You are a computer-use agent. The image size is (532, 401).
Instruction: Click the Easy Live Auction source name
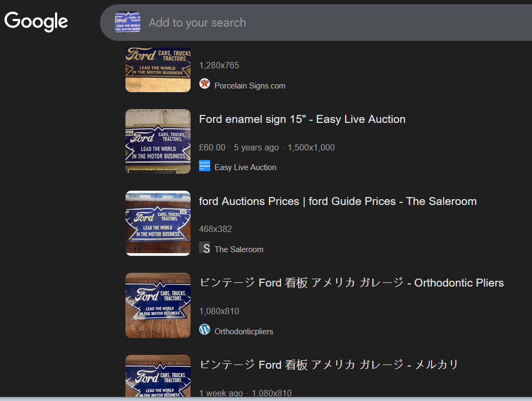tap(245, 167)
